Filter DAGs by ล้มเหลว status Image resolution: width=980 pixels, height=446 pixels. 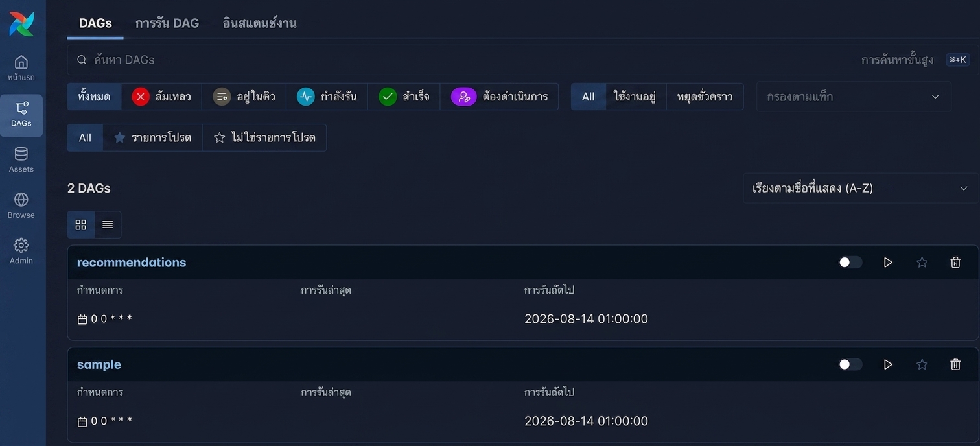click(x=161, y=97)
